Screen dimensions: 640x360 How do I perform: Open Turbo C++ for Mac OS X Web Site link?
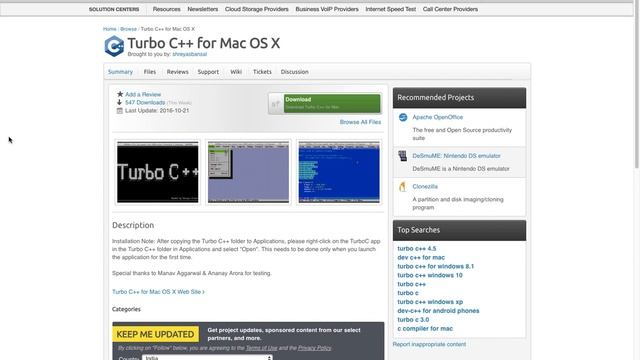(x=158, y=292)
